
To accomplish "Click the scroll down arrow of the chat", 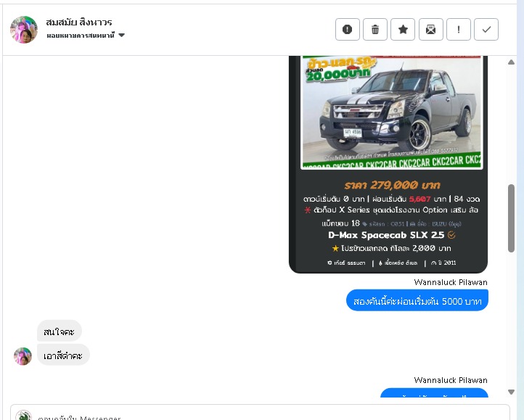I will pyautogui.click(x=511, y=392).
